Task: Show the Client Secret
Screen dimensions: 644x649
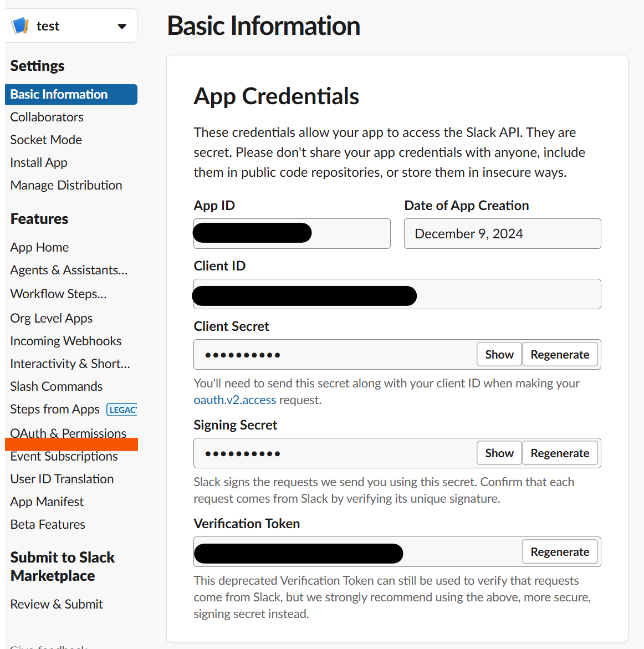Action: pyautogui.click(x=499, y=354)
